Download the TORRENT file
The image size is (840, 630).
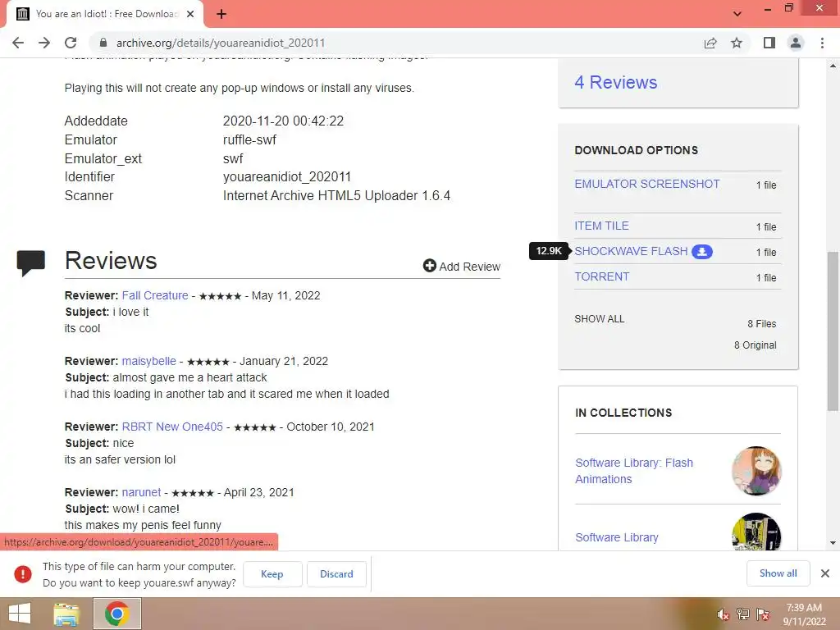click(x=601, y=277)
